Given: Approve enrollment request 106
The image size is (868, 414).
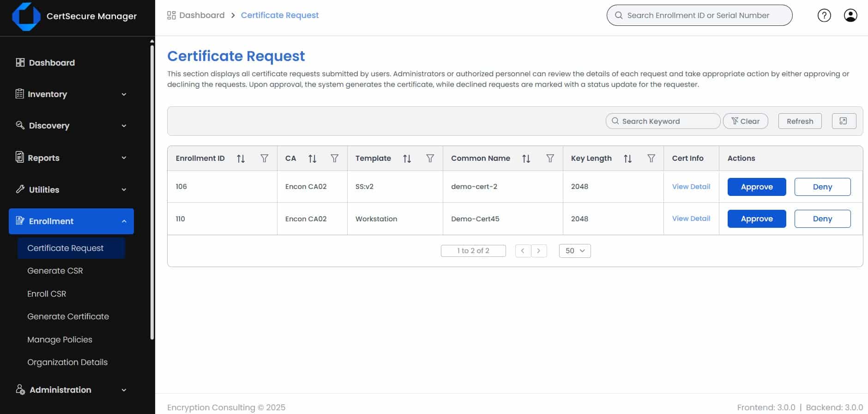Looking at the screenshot, I should click(756, 187).
